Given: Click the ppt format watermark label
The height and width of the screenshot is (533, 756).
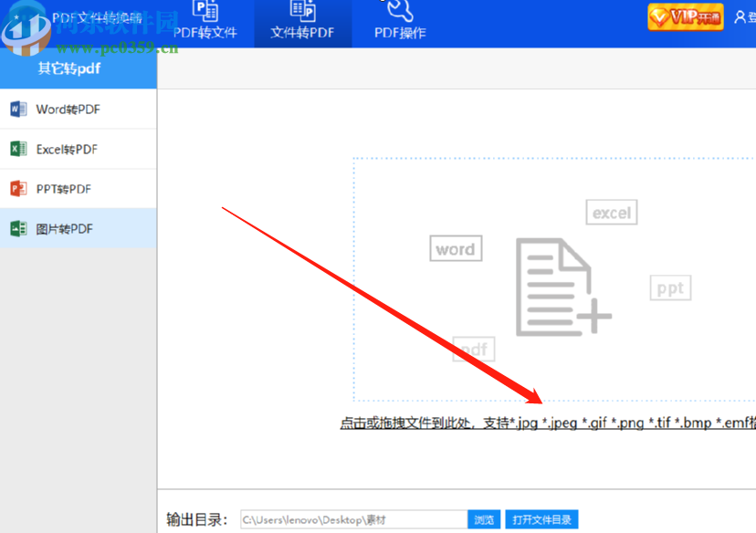Looking at the screenshot, I should tap(669, 287).
